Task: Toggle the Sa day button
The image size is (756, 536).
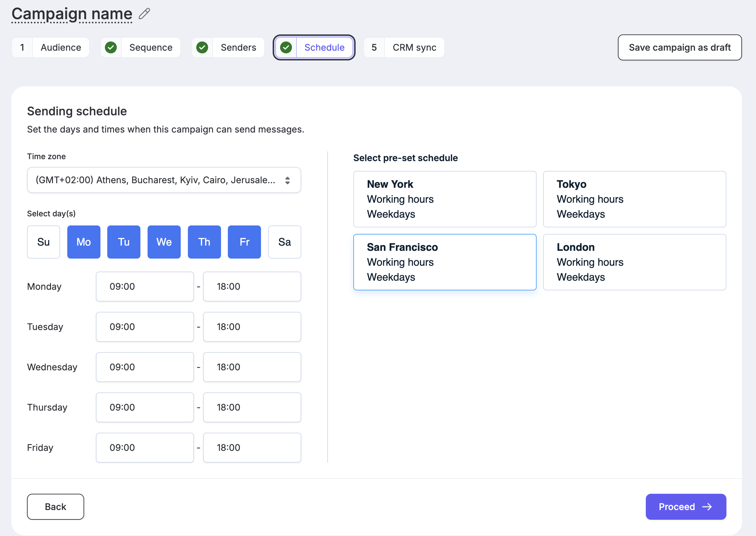Action: 285,242
